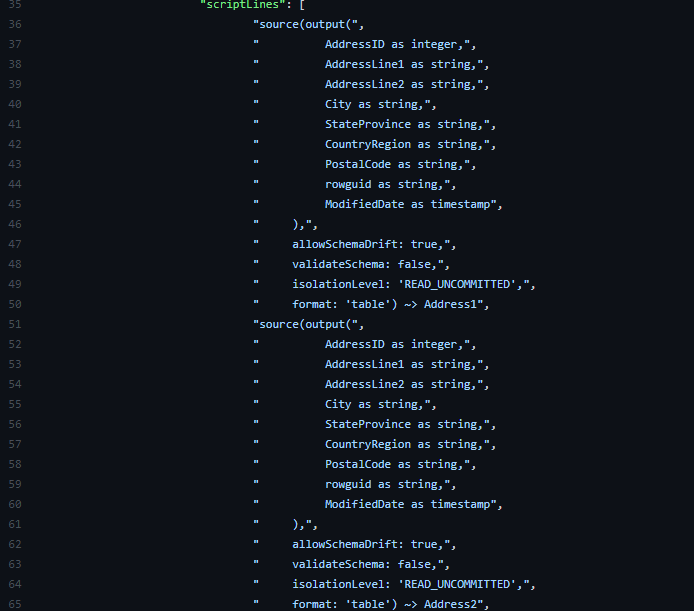The height and width of the screenshot is (611, 694).
Task: Click allowSchemaDrift: true on line 47
Action: (365, 244)
